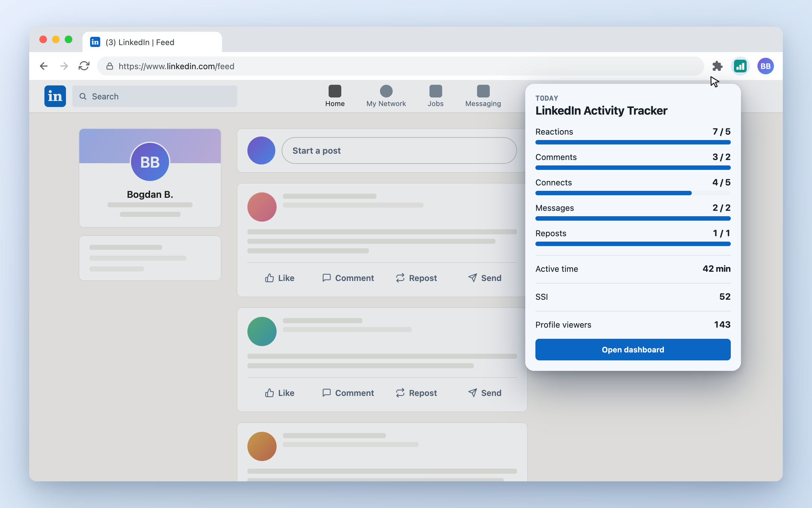Click the Reposts 1 / 1 value
Screen dimensions: 812x508
tap(721, 233)
